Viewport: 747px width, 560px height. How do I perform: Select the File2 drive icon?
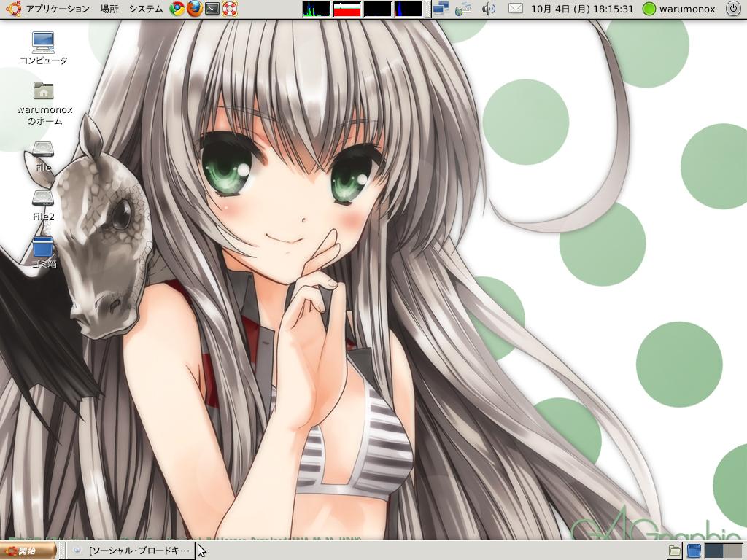[43, 205]
